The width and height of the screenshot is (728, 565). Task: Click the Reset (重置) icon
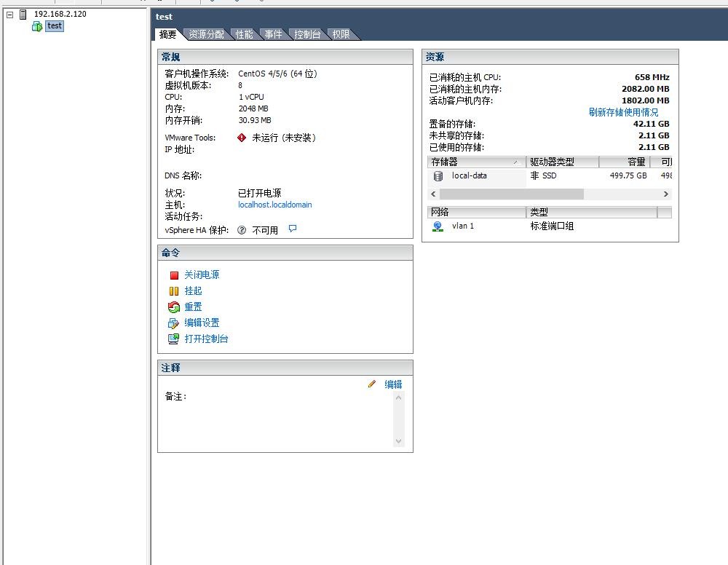174,307
